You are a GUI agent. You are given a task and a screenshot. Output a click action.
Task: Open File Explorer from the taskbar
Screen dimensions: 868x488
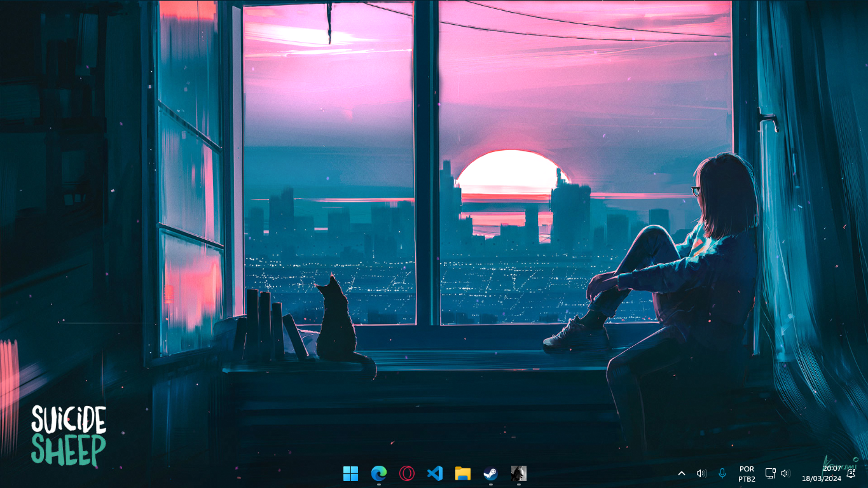point(463,473)
